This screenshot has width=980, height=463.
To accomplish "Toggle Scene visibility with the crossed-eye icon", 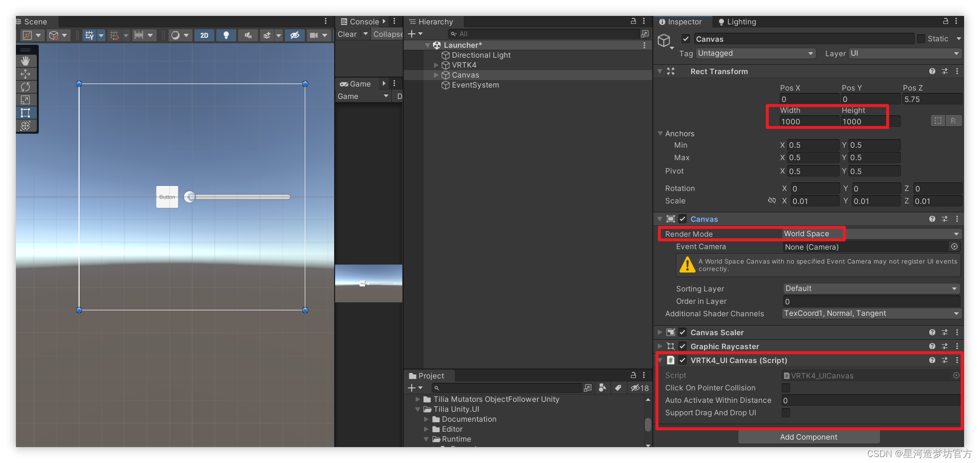I will click(x=295, y=35).
